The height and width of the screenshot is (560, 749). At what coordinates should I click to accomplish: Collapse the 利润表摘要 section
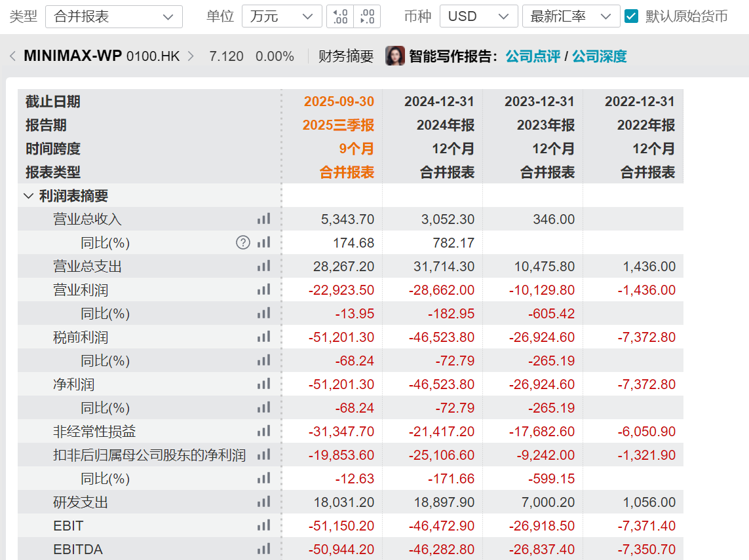29,196
